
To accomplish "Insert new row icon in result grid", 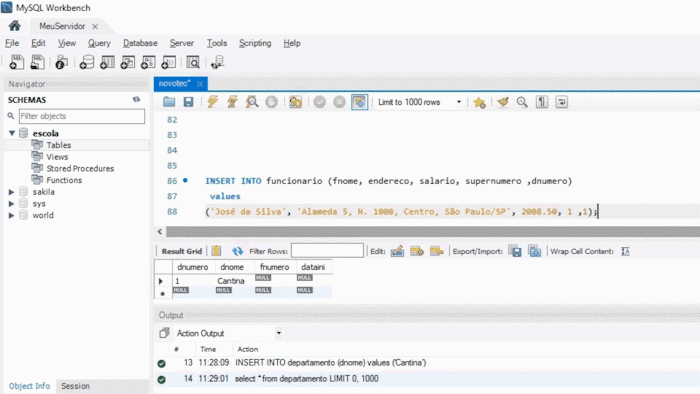I will coord(417,251).
